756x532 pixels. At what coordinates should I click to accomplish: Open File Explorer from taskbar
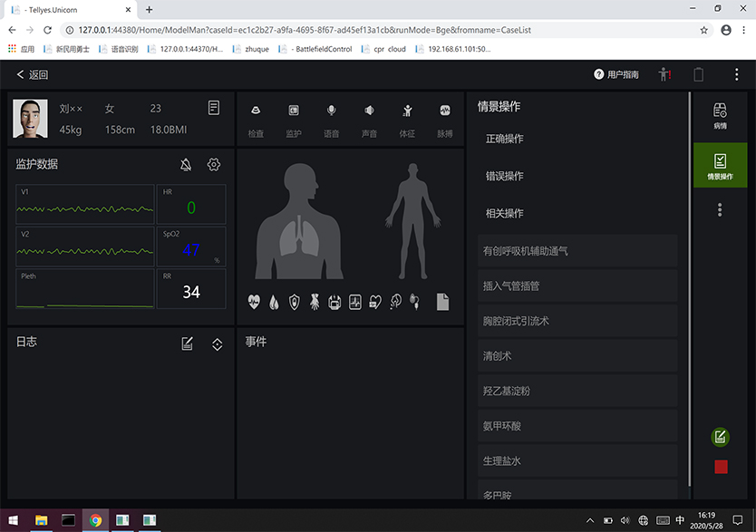(42, 520)
